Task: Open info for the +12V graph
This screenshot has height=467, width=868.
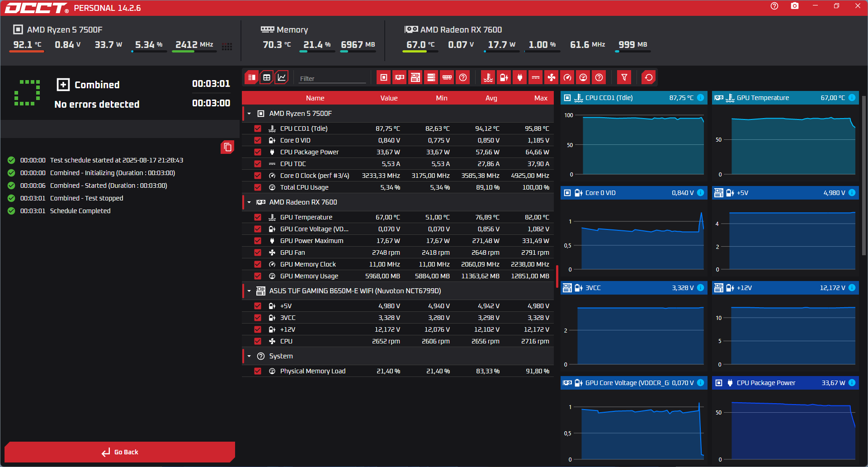Action: [x=852, y=288]
